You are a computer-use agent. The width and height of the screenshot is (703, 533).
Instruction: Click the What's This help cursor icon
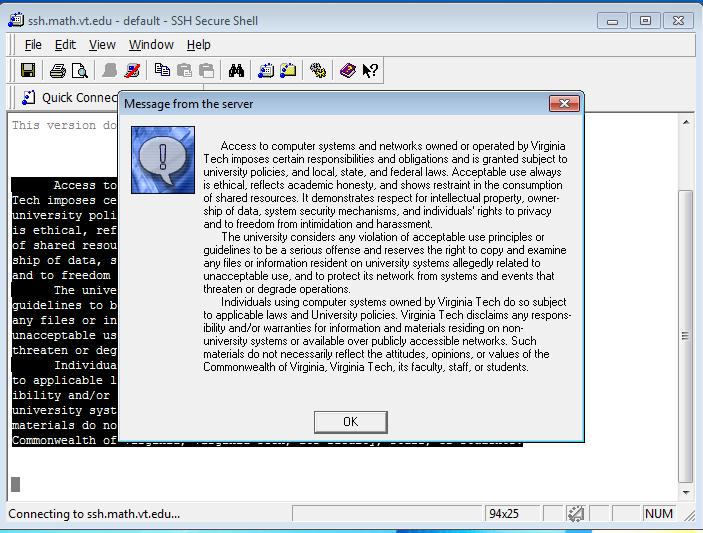click(x=370, y=71)
